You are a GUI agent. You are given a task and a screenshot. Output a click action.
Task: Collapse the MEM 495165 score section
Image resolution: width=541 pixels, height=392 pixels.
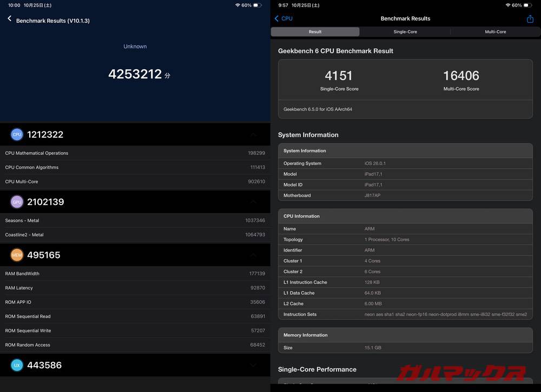click(253, 255)
